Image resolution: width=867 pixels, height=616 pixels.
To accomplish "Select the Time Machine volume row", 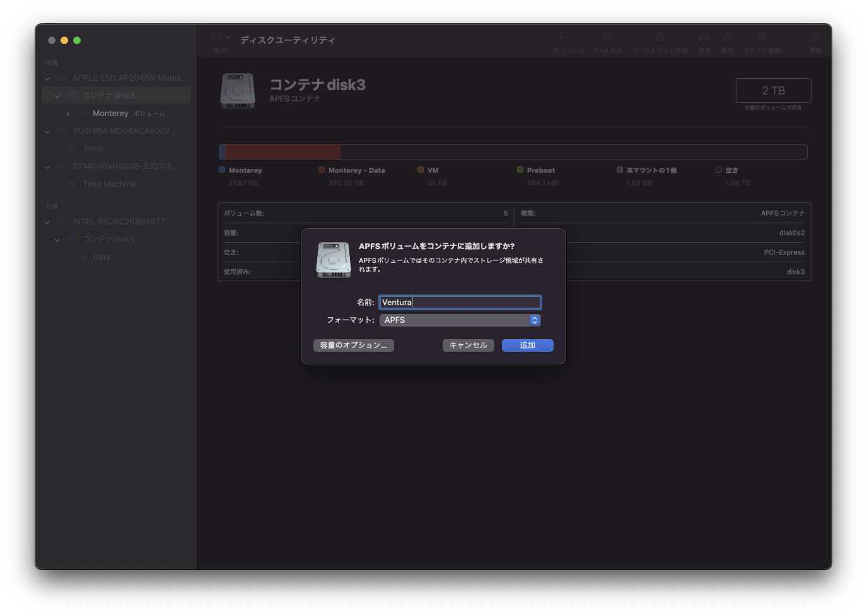I will tap(116, 183).
